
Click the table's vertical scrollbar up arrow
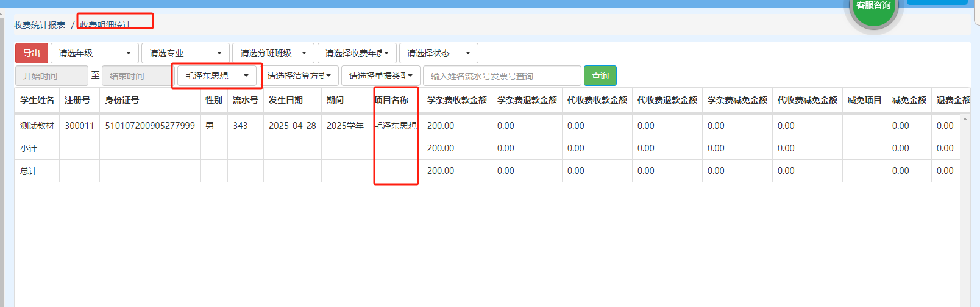965,119
